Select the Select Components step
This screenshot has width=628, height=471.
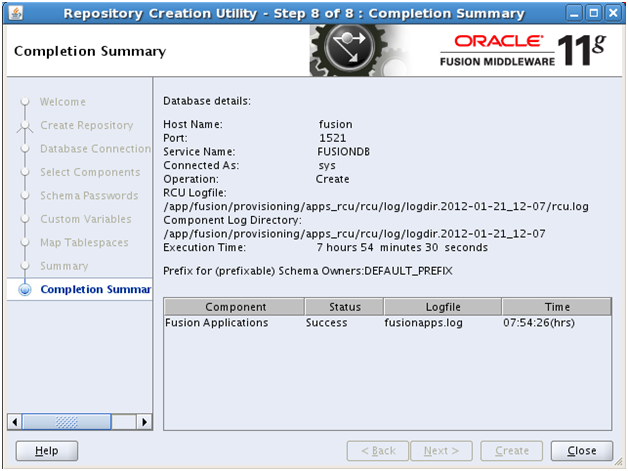(90, 172)
